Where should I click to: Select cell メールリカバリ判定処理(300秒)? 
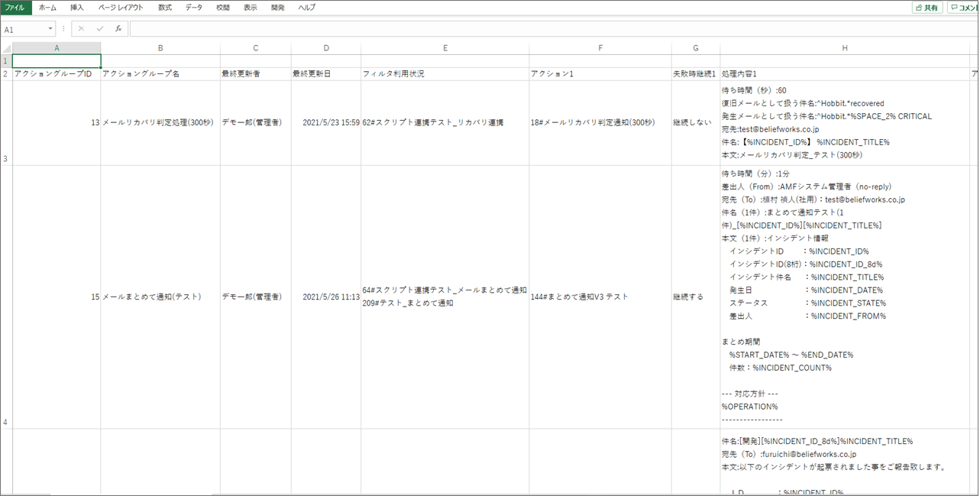coord(160,123)
